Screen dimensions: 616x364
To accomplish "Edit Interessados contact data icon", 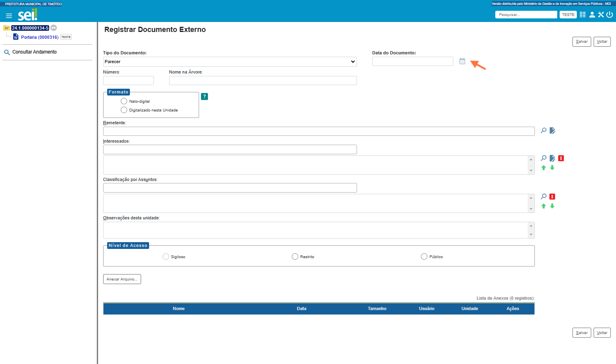I will tap(552, 158).
